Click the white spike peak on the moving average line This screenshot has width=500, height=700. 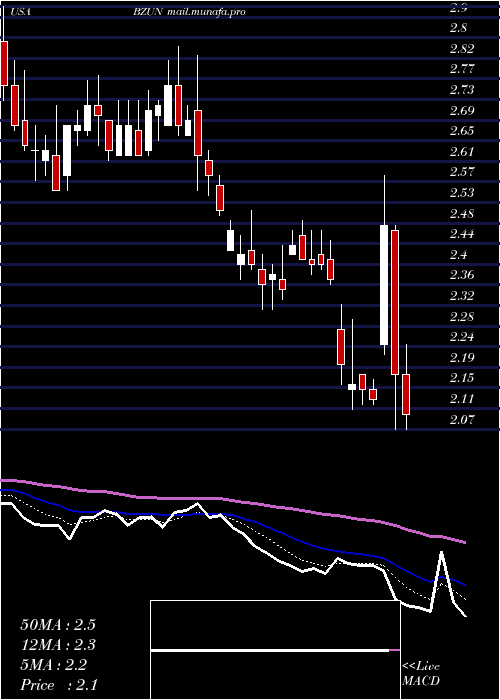click(x=442, y=554)
